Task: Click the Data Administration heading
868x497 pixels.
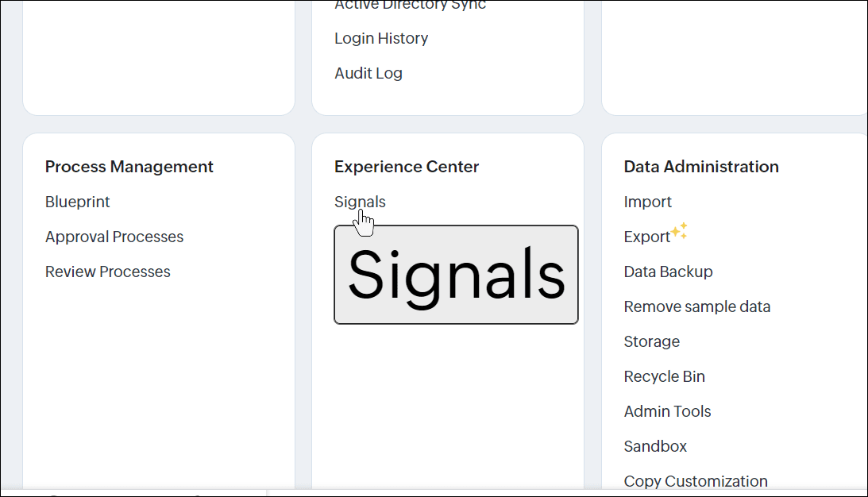Action: tap(701, 167)
